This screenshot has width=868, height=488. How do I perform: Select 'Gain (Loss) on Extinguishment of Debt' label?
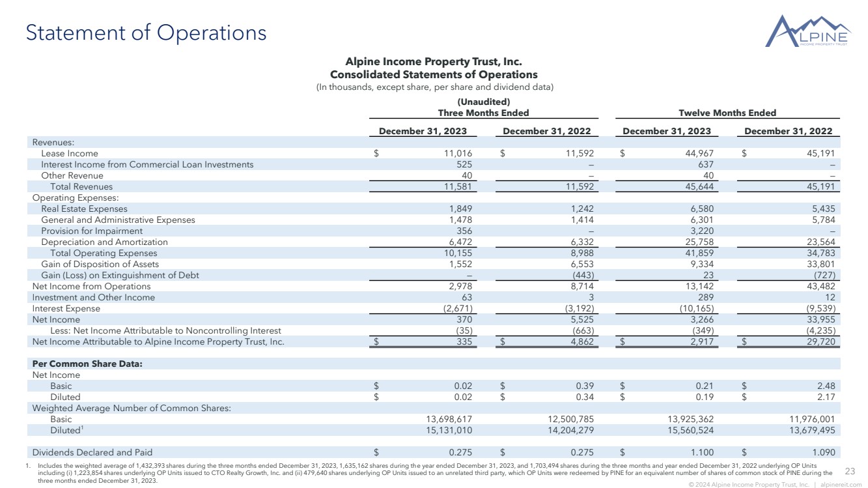coord(120,275)
